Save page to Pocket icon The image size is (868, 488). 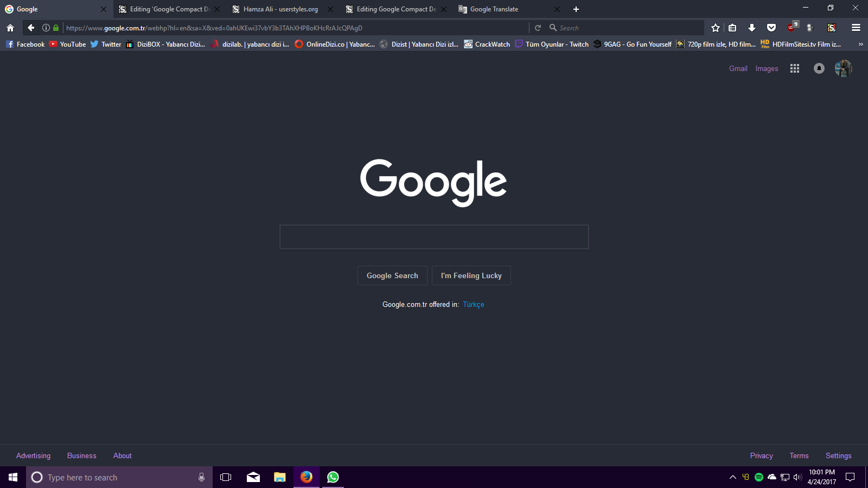click(x=771, y=28)
